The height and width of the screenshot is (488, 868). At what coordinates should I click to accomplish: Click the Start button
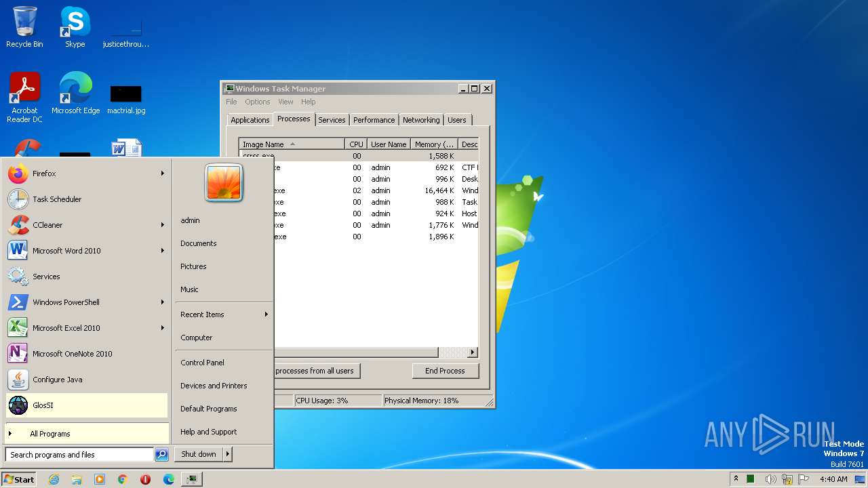19,479
